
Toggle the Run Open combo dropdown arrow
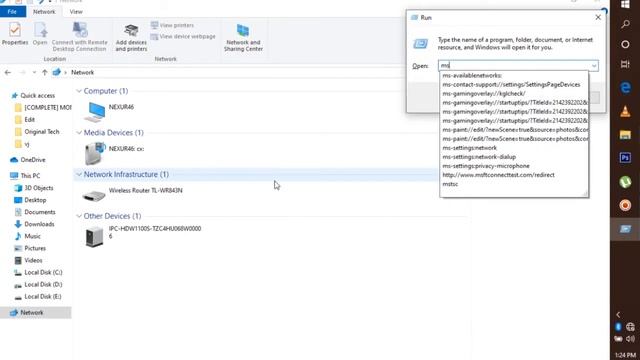coord(594,66)
